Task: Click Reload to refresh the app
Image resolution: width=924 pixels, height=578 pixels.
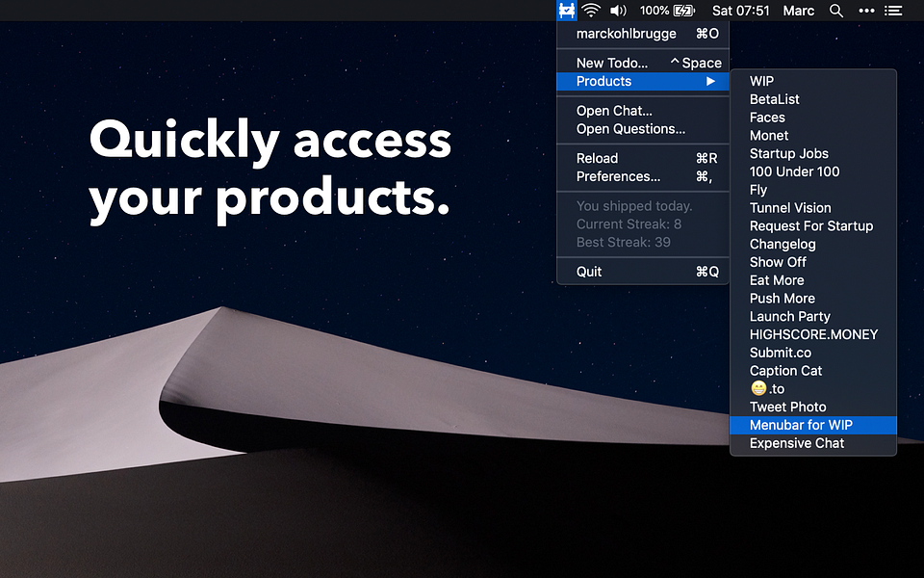Action: (596, 158)
